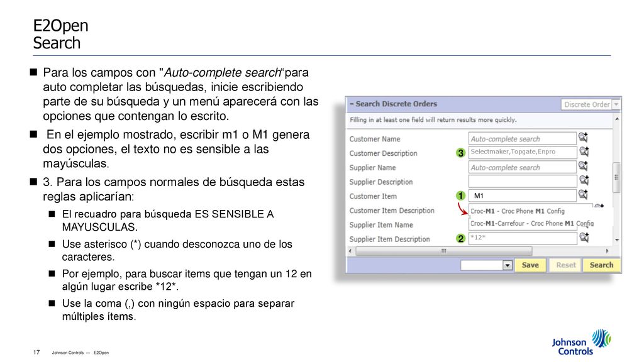Image resolution: width=644 pixels, height=362 pixels.
Task: Click the 'Filling in at least one field' hint
Action: 433,120
